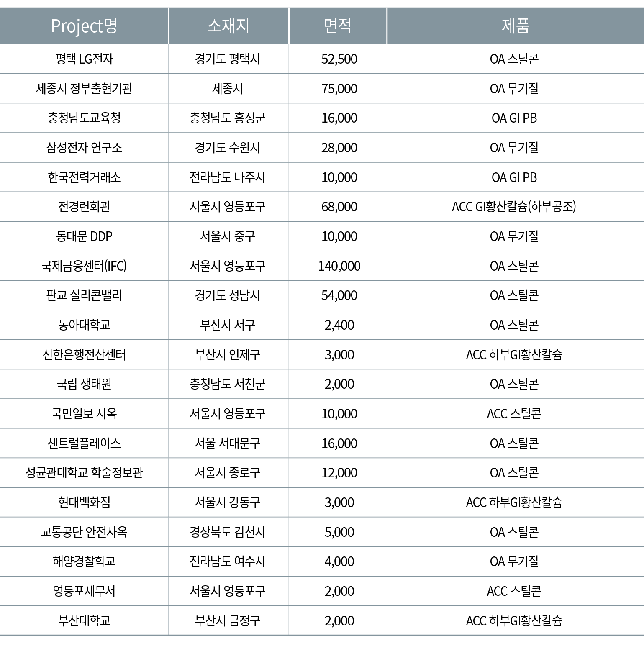Click the 해양경찰학교 project cell
Viewport: 644px width, 646px height.
coord(84,561)
